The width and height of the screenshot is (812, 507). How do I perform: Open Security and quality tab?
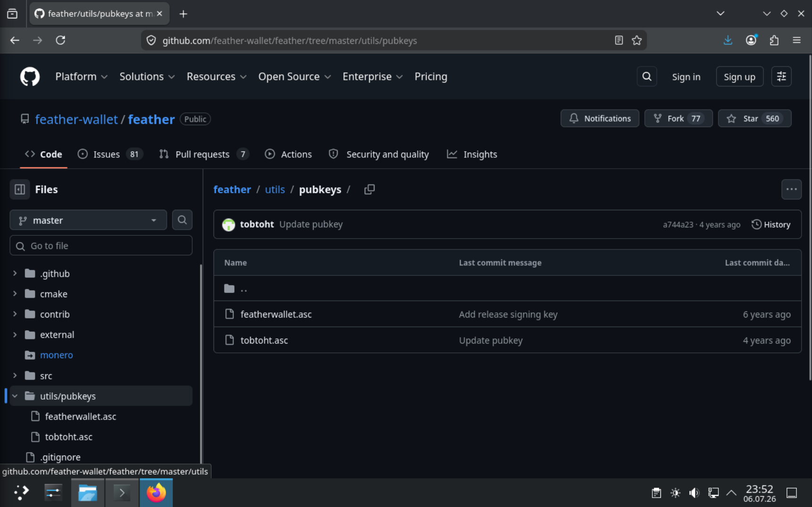click(x=379, y=155)
